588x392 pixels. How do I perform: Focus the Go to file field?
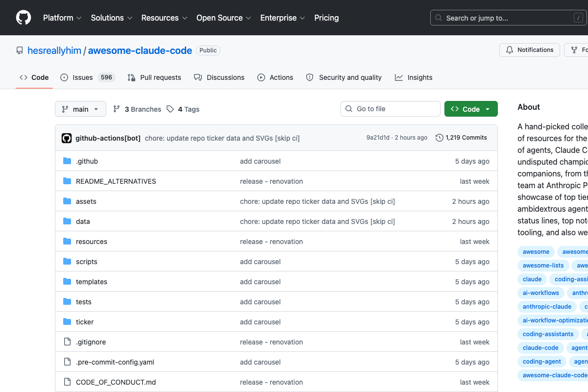(391, 109)
